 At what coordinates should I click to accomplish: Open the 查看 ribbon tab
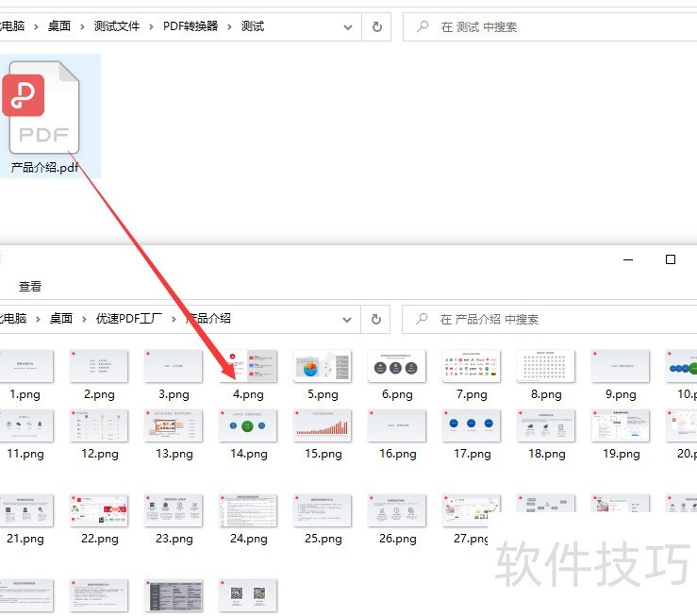[x=30, y=286]
